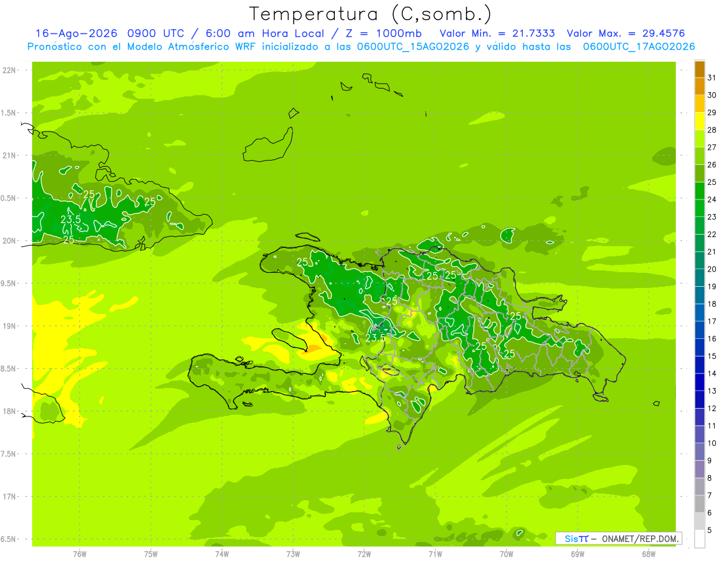
Task: Pick the legend color band between 21 and 22
Action: tap(699, 243)
